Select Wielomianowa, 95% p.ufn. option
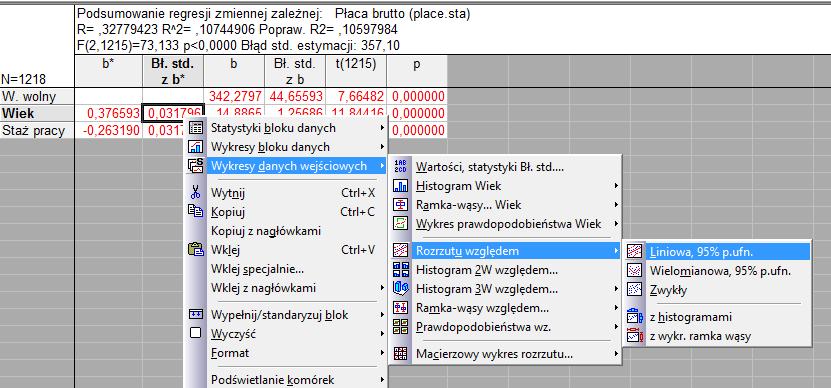This screenshot has height=388, width=831. (x=718, y=271)
